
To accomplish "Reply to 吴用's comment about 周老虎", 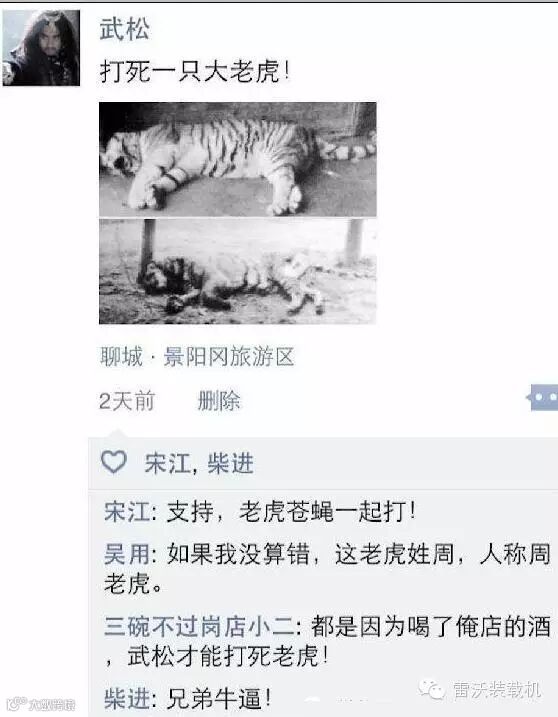I will [x=327, y=569].
